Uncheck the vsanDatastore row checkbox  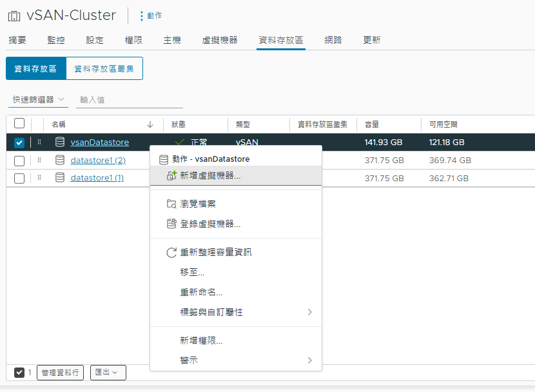click(19, 142)
